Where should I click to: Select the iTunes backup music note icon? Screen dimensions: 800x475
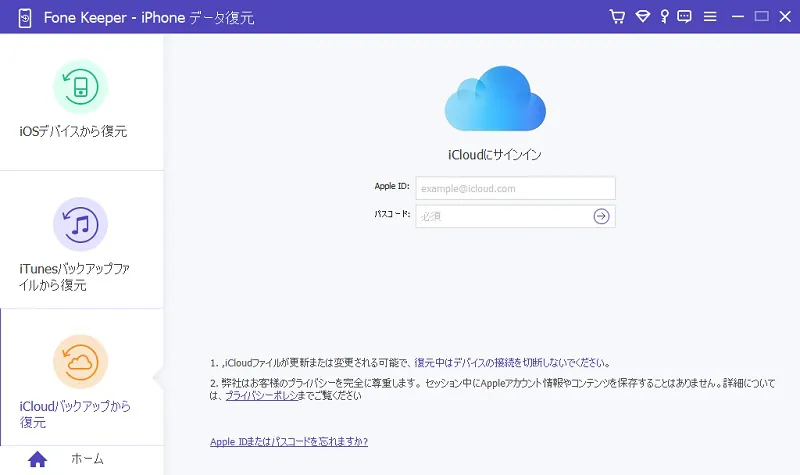coord(80,224)
